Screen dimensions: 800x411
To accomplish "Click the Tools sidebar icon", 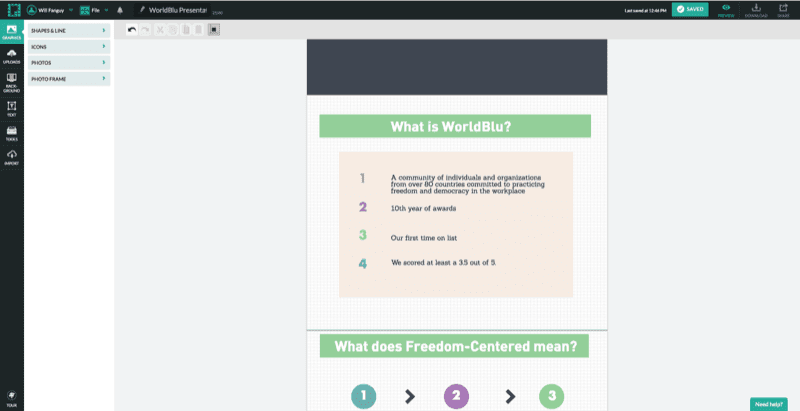I will 11,133.
